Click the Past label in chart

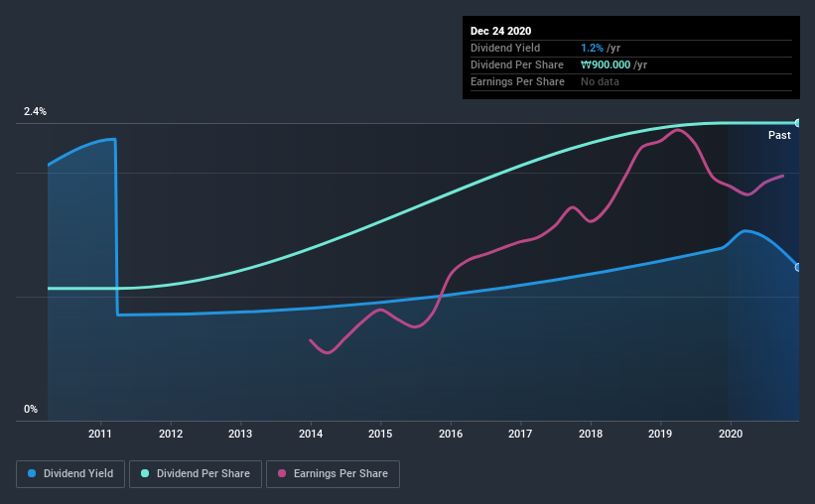(779, 135)
